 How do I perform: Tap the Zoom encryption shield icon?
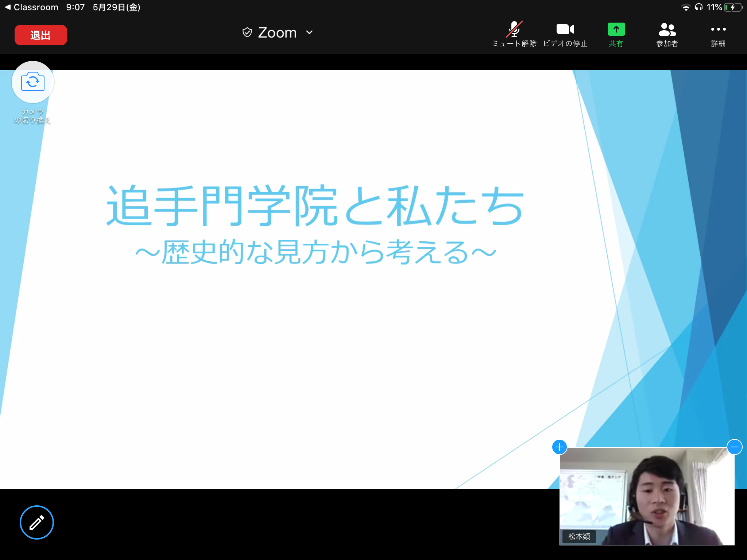pyautogui.click(x=247, y=32)
